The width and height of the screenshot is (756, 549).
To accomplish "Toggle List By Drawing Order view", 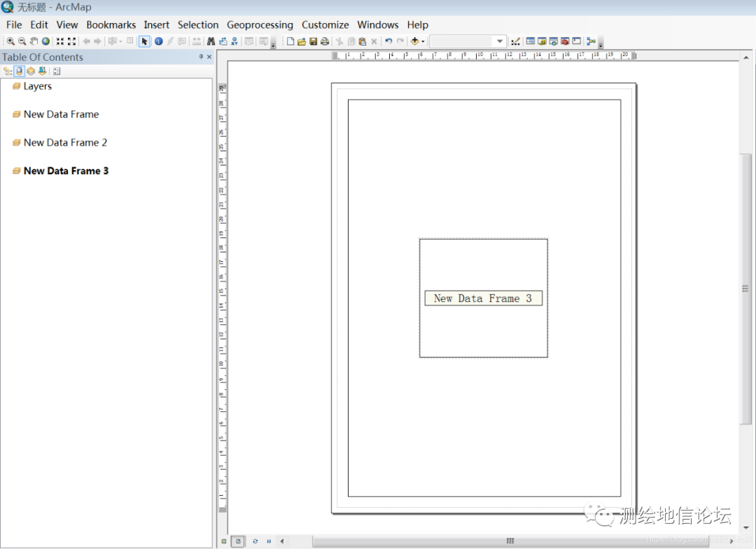I will coord(8,71).
